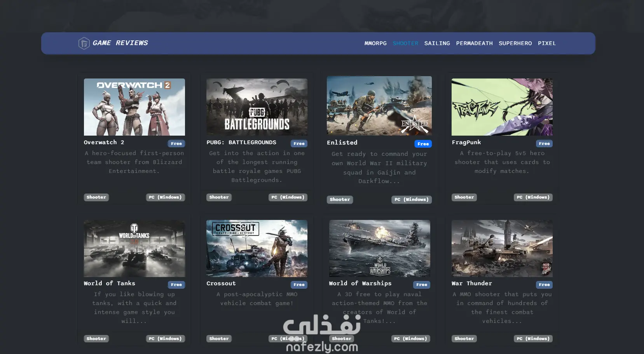The height and width of the screenshot is (354, 644).
Task: Select the Free badge on World of Tanks
Action: tap(176, 284)
